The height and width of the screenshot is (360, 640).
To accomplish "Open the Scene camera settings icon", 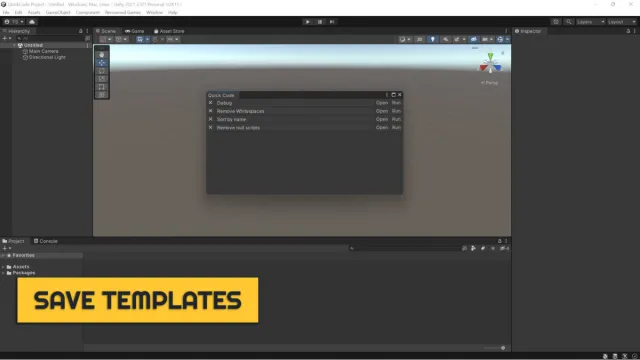I will (485, 39).
